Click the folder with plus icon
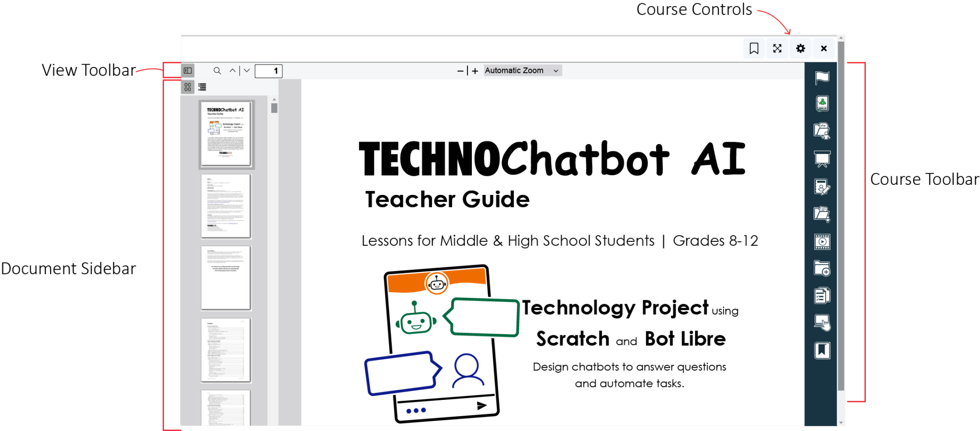 pos(822,269)
